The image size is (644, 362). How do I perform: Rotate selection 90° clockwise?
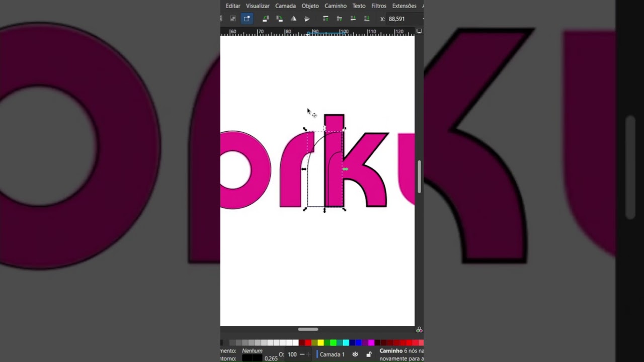[280, 19]
